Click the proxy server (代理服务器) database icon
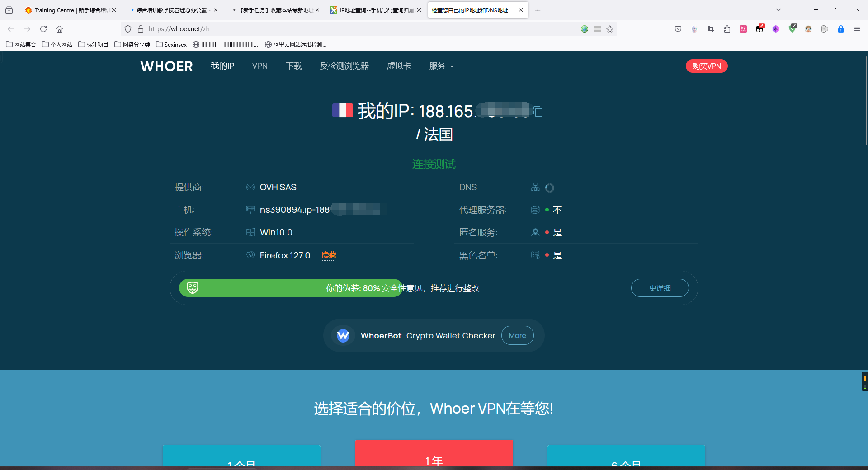 [535, 210]
